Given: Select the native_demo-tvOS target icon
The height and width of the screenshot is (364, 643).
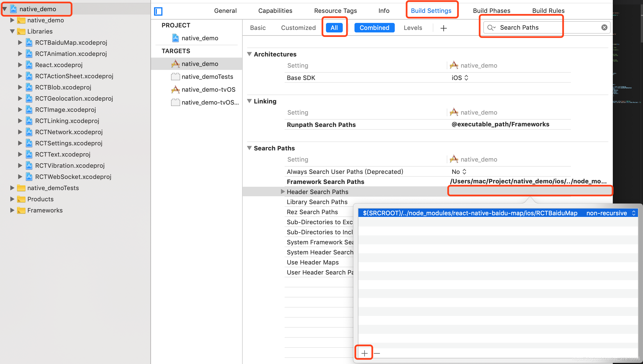Looking at the screenshot, I should (x=175, y=89).
